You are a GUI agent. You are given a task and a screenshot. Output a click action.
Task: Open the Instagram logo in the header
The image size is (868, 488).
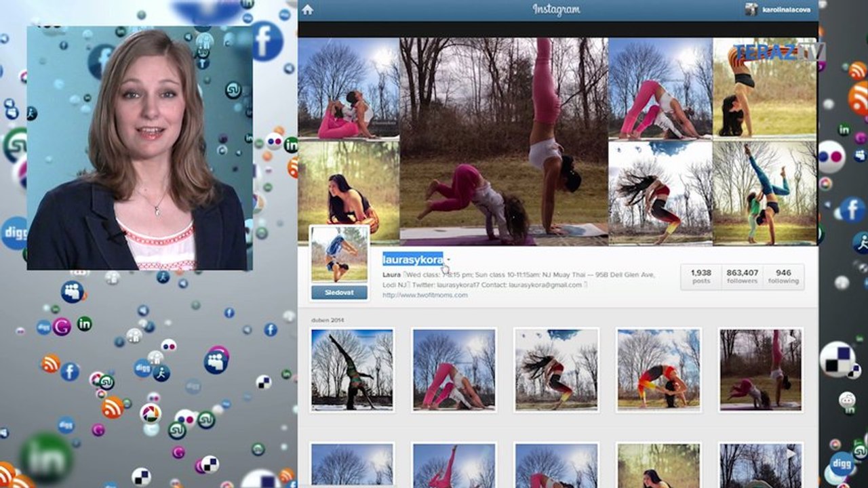(556, 9)
